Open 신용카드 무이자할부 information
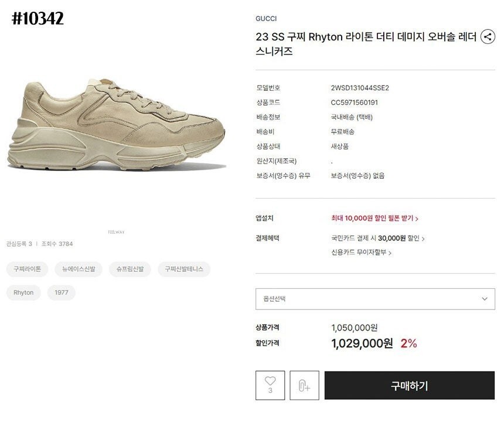 [361, 252]
